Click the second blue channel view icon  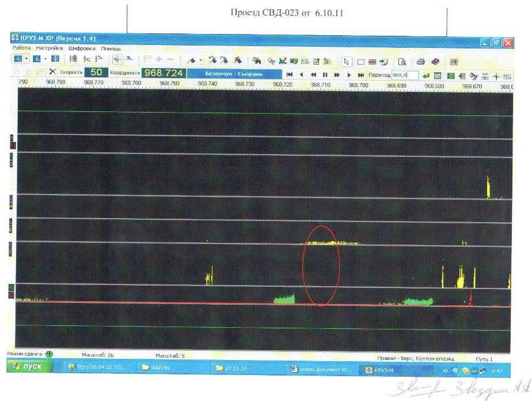coord(37,59)
